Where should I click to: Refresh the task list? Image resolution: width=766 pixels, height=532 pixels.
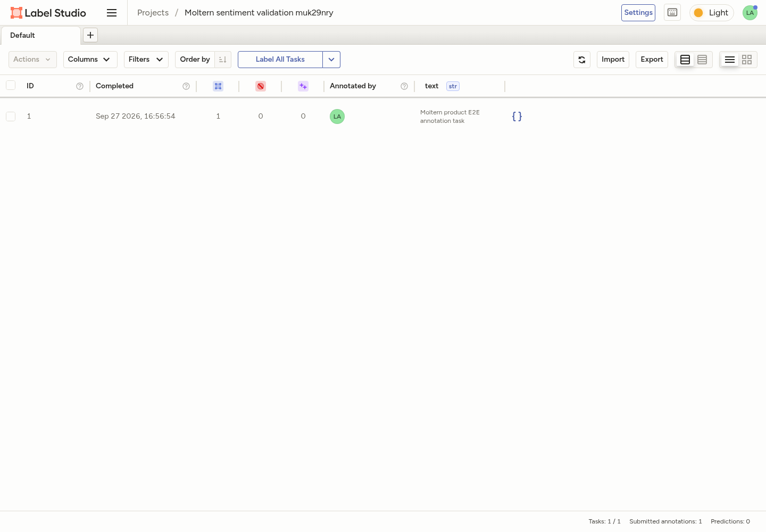click(x=582, y=60)
